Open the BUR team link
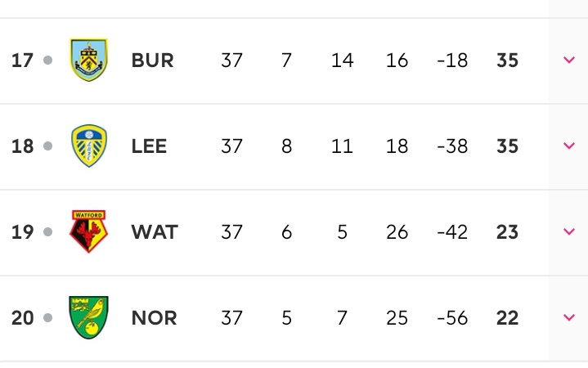Viewport: 588px width, 368px height. click(153, 61)
